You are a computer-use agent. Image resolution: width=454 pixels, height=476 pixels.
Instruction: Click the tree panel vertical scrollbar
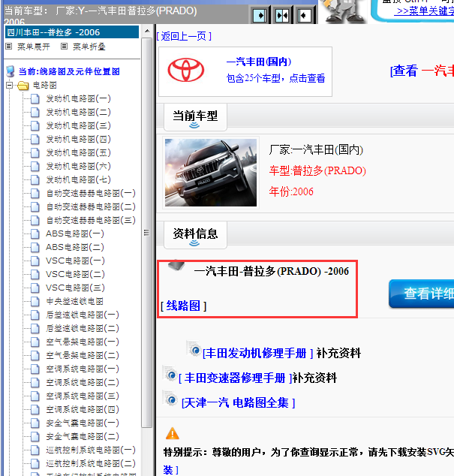[147, 232]
